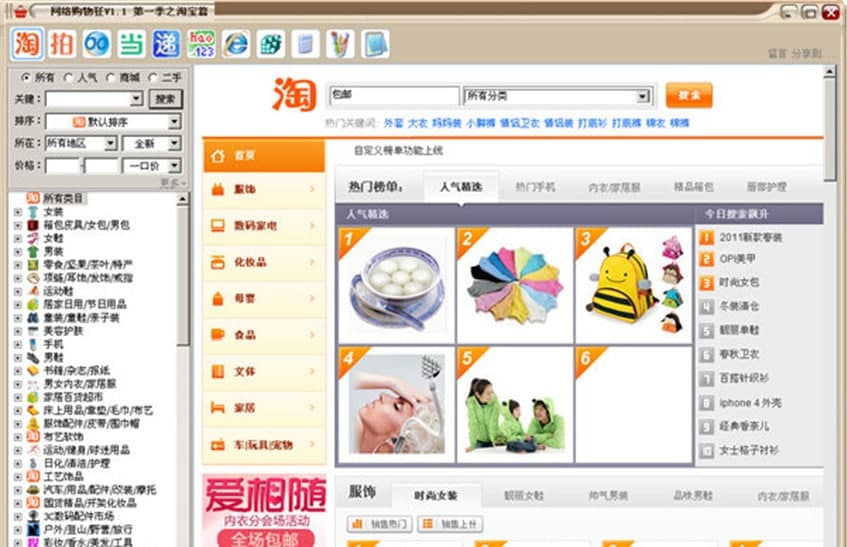The height and width of the screenshot is (547, 847).
Task: Open the hao123 toolbar icon
Action: pyautogui.click(x=201, y=44)
